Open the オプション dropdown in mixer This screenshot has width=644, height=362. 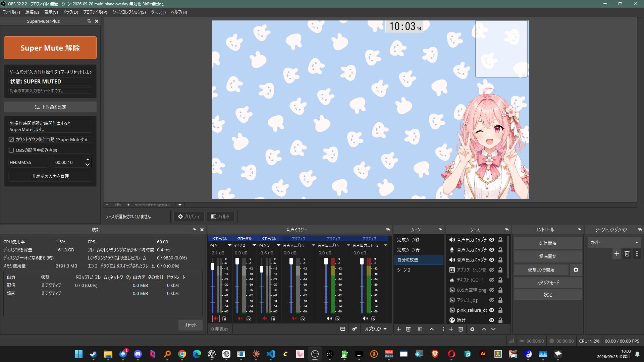click(x=376, y=329)
